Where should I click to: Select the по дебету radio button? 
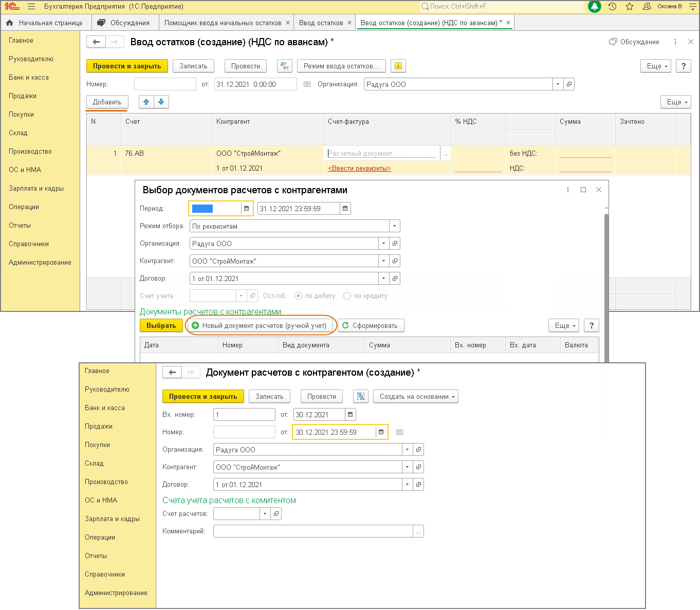(x=298, y=295)
